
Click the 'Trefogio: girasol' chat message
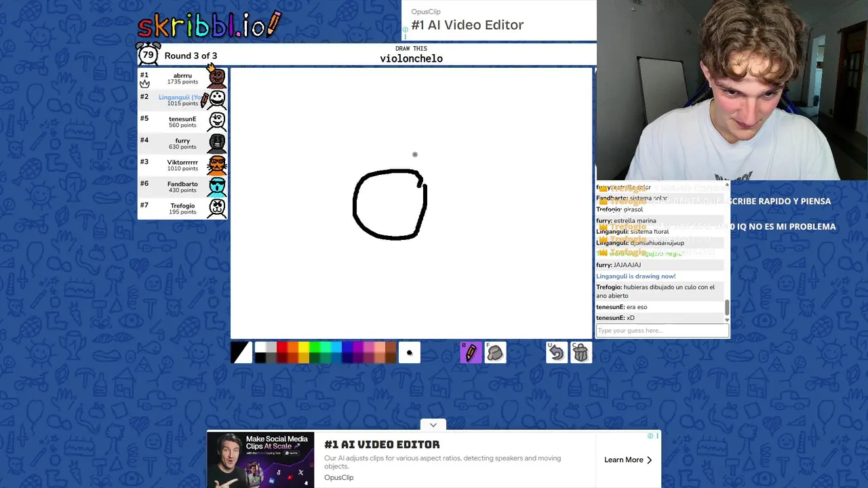coord(619,209)
